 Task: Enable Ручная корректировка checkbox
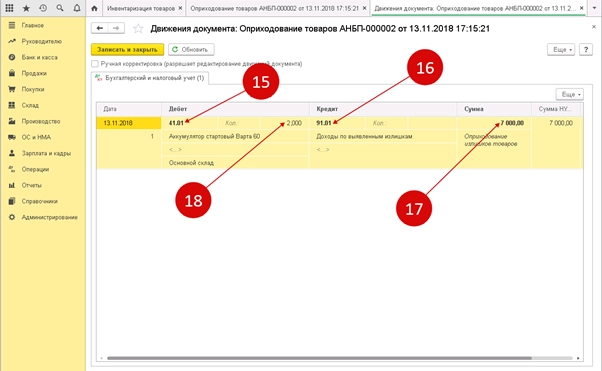(95, 64)
